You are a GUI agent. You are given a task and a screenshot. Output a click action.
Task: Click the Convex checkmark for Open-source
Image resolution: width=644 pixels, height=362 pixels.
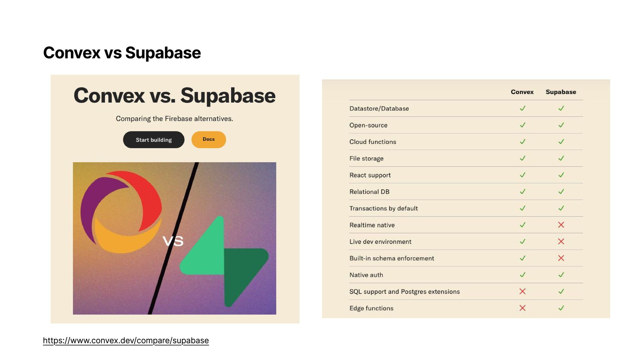click(522, 125)
